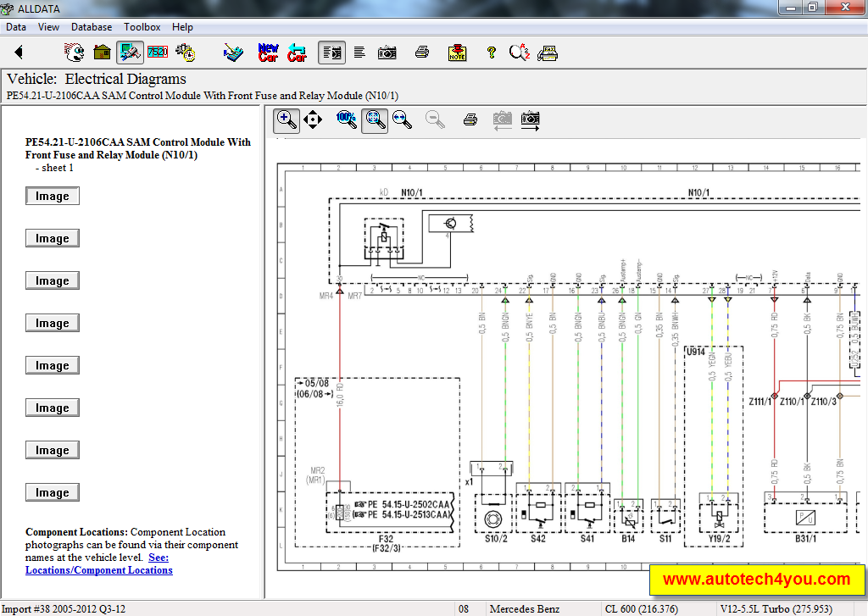Go back with the left arrow icon
This screenshot has width=868, height=616.
(x=19, y=53)
